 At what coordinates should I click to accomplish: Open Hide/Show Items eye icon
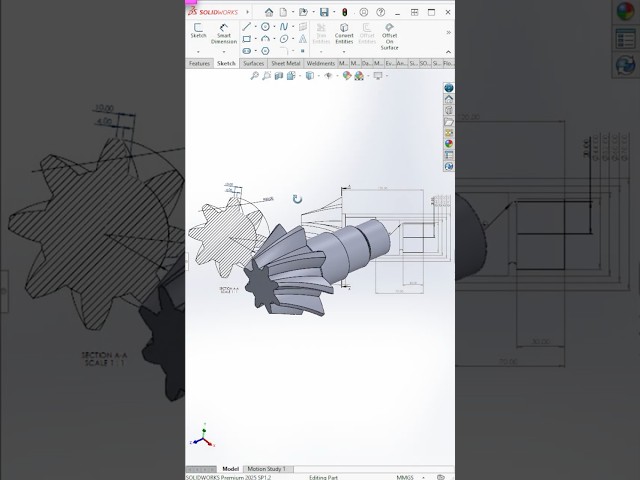point(329,76)
